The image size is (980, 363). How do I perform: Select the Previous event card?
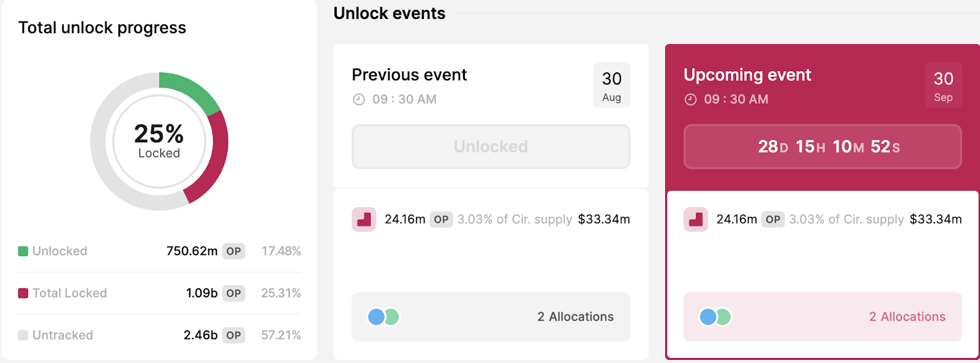click(409, 75)
